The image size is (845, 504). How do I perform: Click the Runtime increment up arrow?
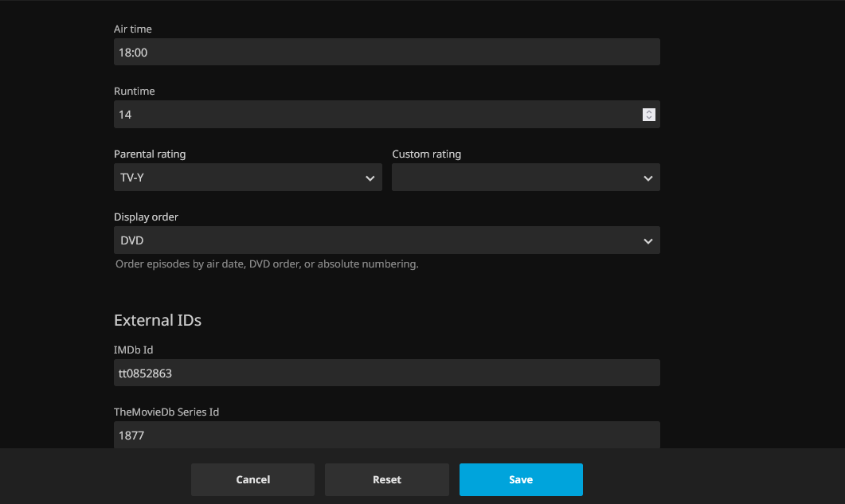coord(649,111)
